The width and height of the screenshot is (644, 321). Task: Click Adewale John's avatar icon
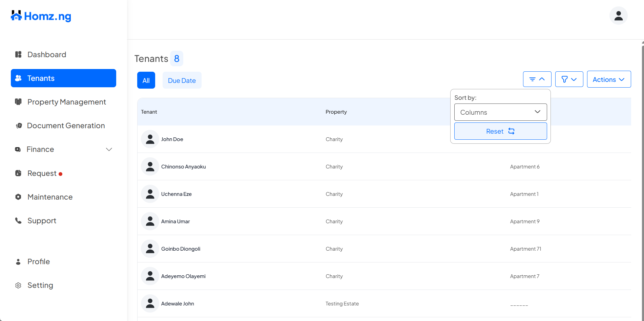click(150, 303)
